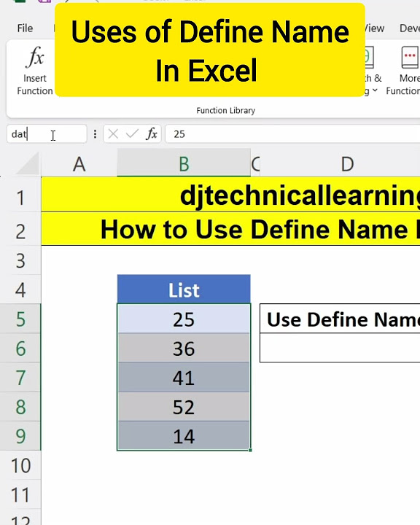Select row 8 header
This screenshot has width=420, height=525.
tap(20, 406)
